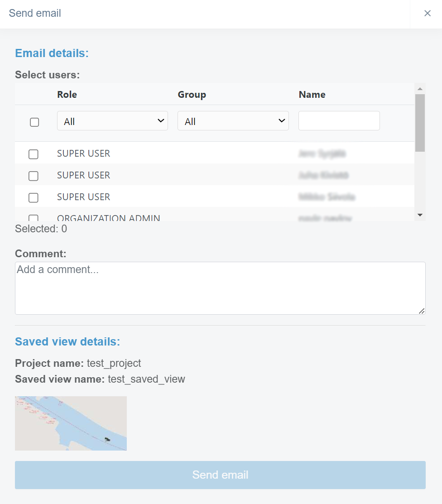Click the comment box resize handle
The width and height of the screenshot is (442, 504).
pyautogui.click(x=422, y=311)
